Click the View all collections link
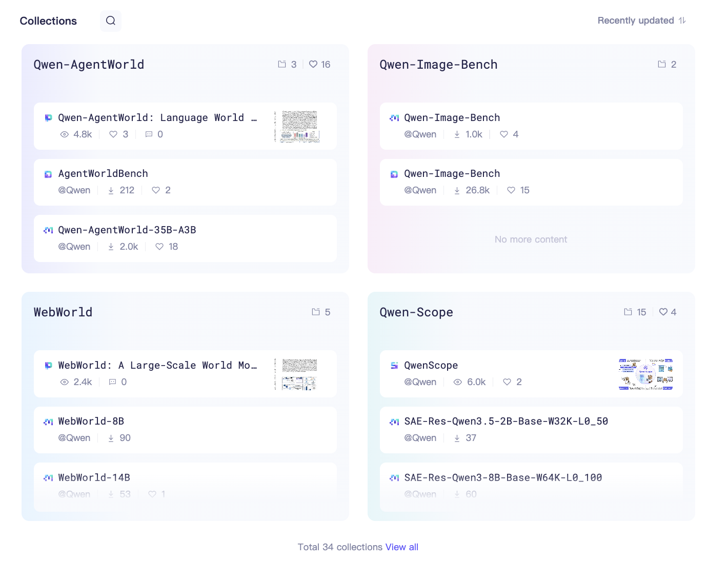728x561 pixels. point(402,547)
